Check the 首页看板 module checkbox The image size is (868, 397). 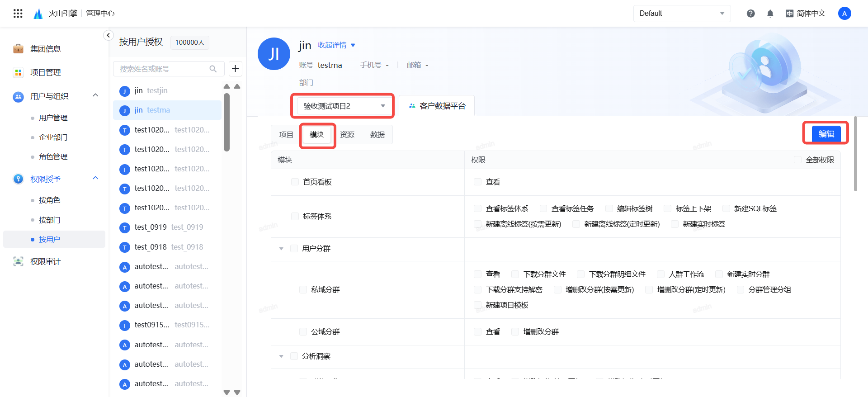click(x=295, y=182)
